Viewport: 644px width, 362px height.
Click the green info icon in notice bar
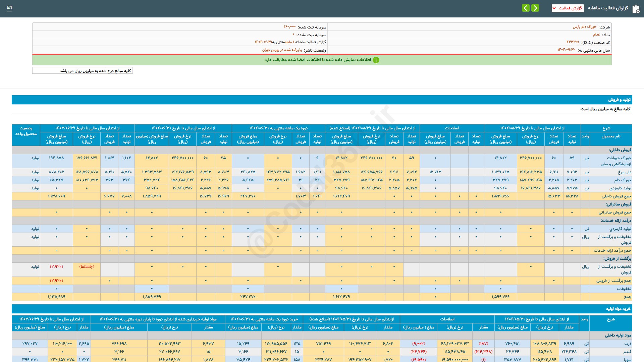click(x=376, y=60)
